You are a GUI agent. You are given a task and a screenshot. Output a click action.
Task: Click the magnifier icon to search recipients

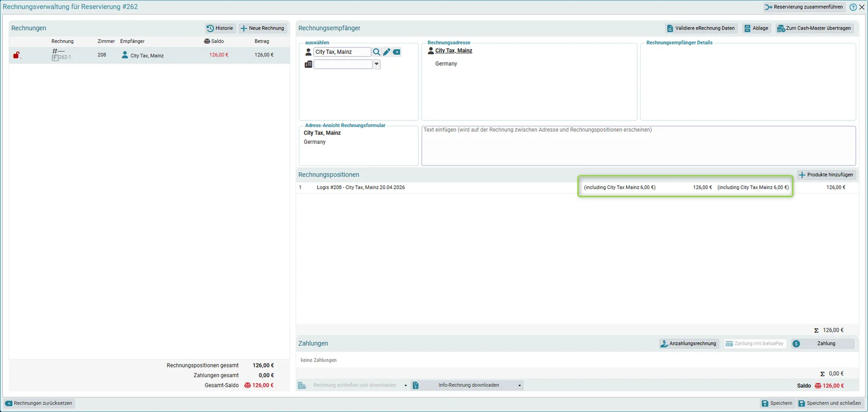click(x=376, y=52)
